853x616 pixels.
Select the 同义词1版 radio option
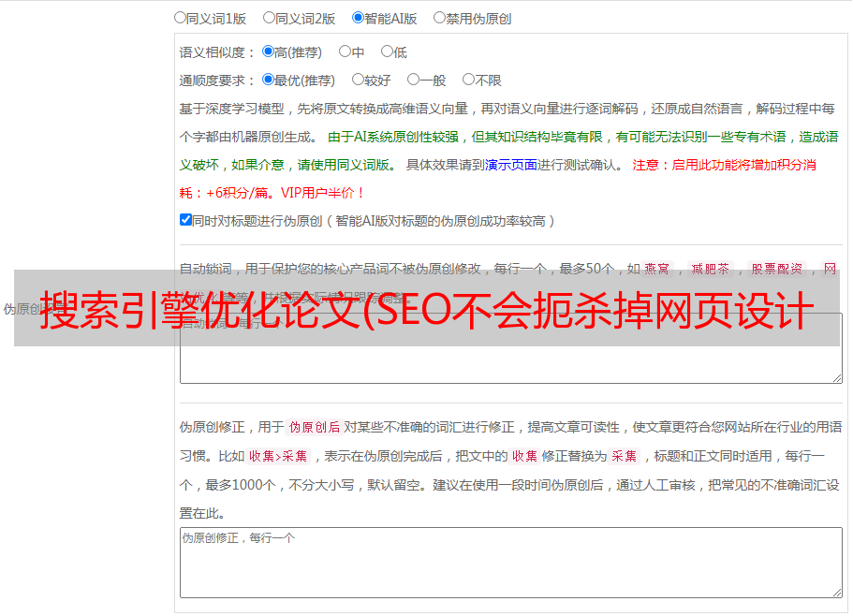pos(180,18)
